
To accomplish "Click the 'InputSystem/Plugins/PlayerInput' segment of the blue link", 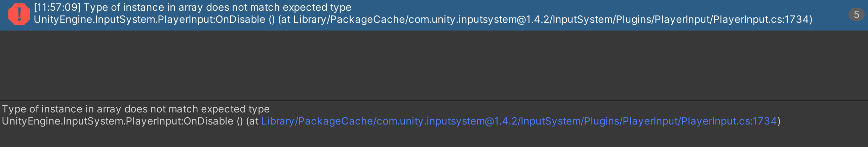I will pos(599,121).
